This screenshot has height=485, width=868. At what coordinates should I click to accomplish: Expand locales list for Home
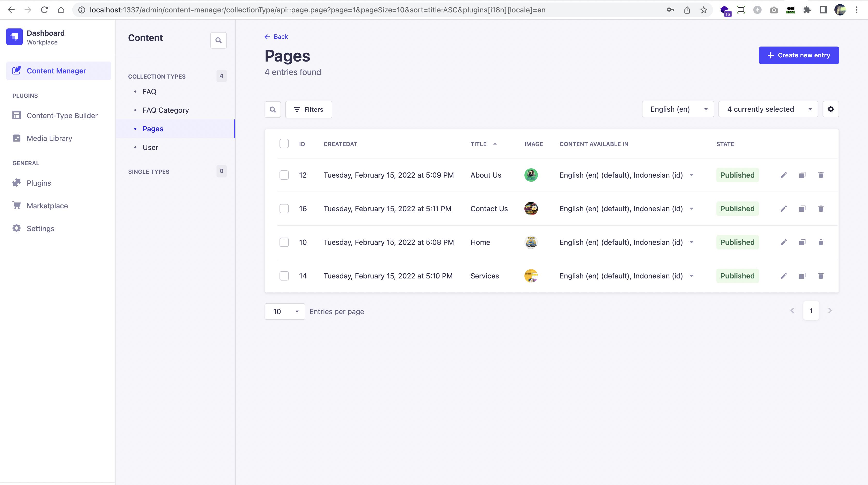point(692,242)
